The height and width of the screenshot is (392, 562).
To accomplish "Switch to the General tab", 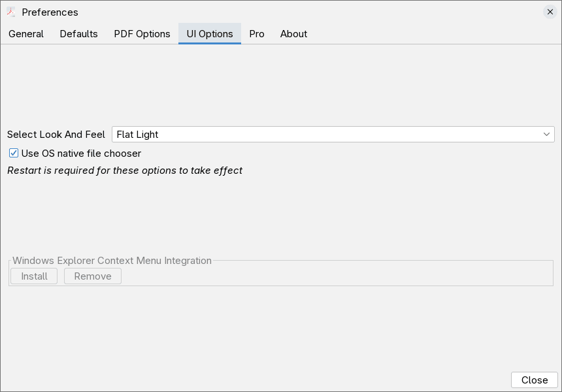I will [x=26, y=34].
